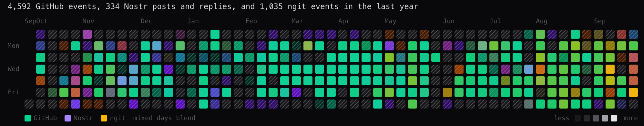Click the events summary heading text
The width and height of the screenshot is (644, 126).
pos(213,6)
